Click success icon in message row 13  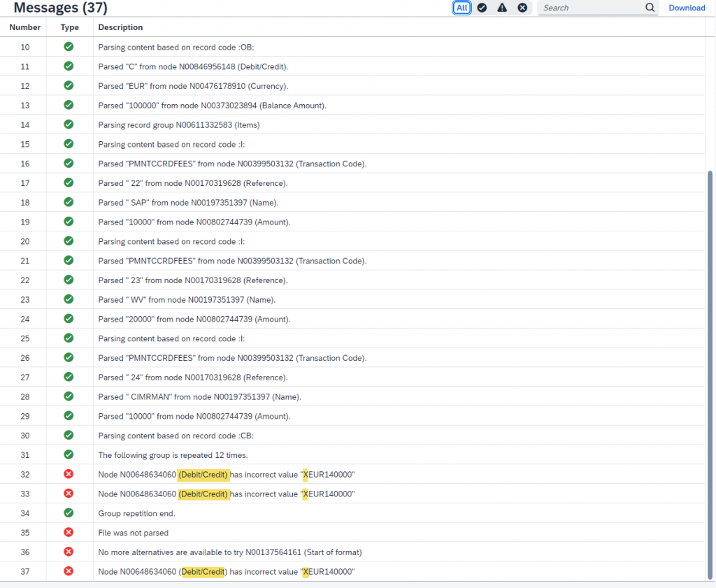pos(69,105)
